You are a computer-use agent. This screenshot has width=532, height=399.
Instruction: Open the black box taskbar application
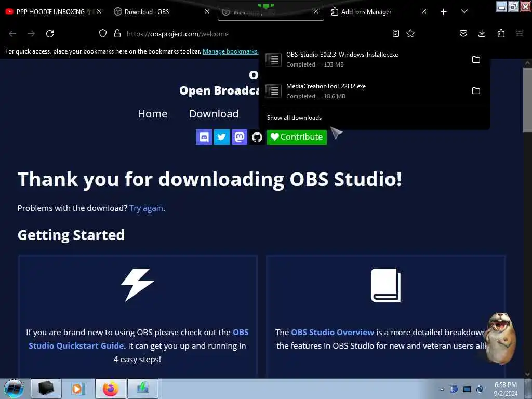[46, 389]
